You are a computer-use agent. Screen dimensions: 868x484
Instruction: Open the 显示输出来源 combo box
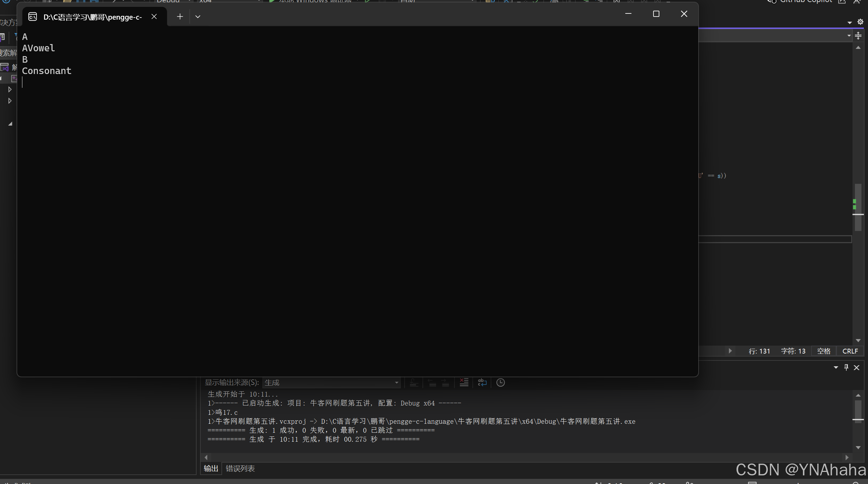click(331, 382)
